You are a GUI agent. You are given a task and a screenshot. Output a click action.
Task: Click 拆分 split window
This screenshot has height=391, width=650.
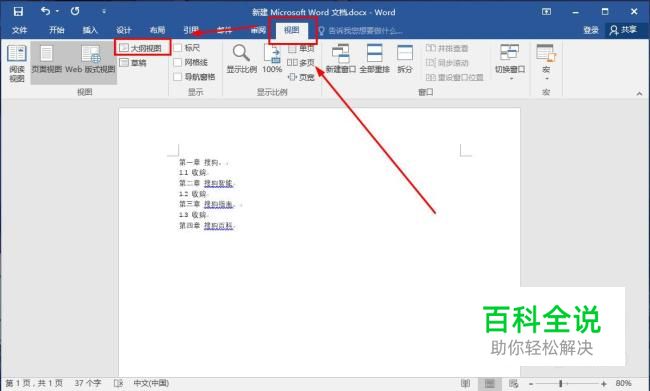tap(405, 59)
